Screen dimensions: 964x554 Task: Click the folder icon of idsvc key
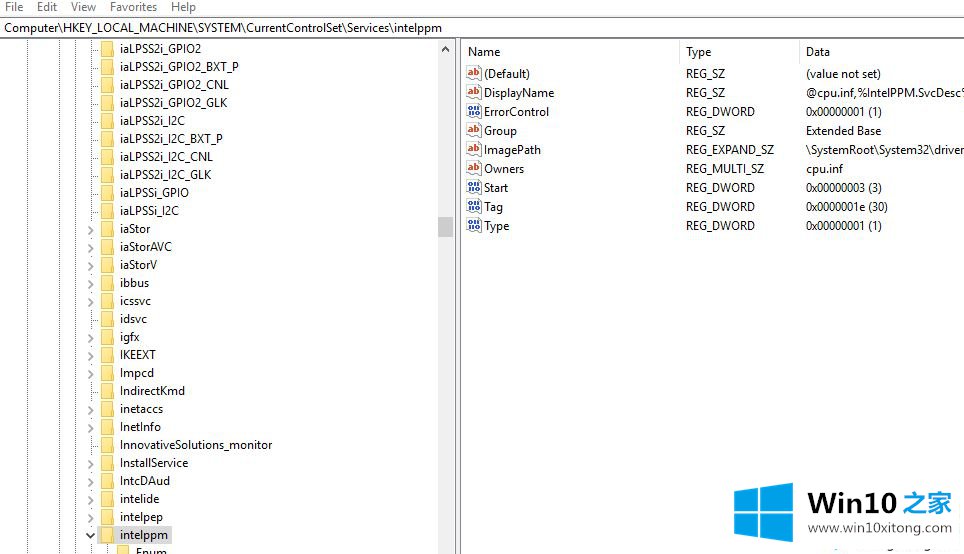[108, 319]
